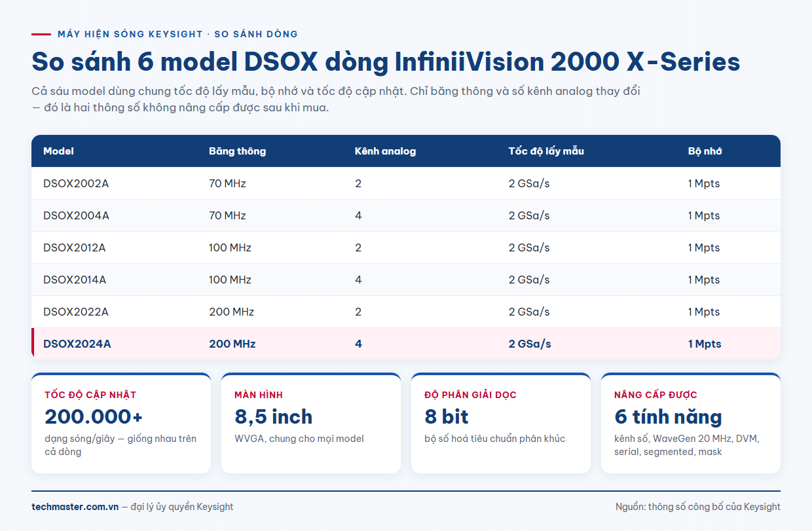Click 200 MHz in the DSOX2022A row
Screen dimensions: 812x531
231,312
